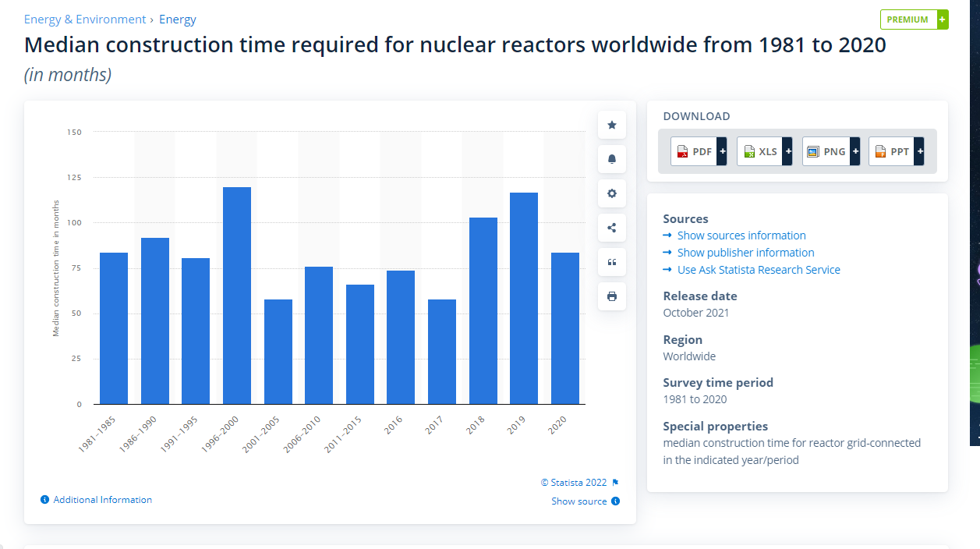
Task: Expand Show publisher information
Action: 745,253
